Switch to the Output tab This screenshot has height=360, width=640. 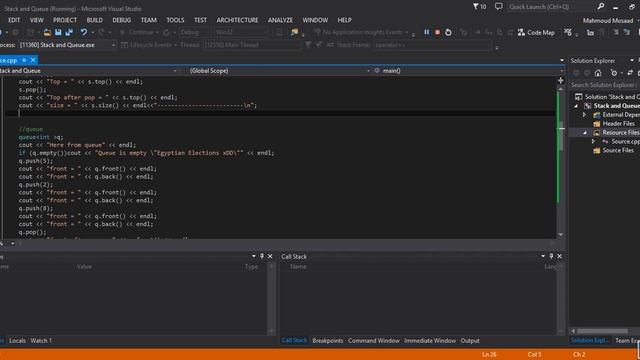(470, 340)
